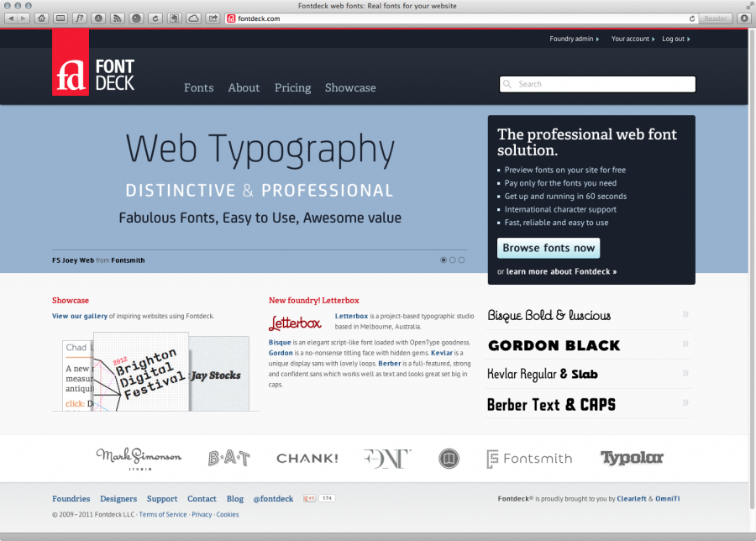Toggle Reader mode in the address bar

[715, 18]
